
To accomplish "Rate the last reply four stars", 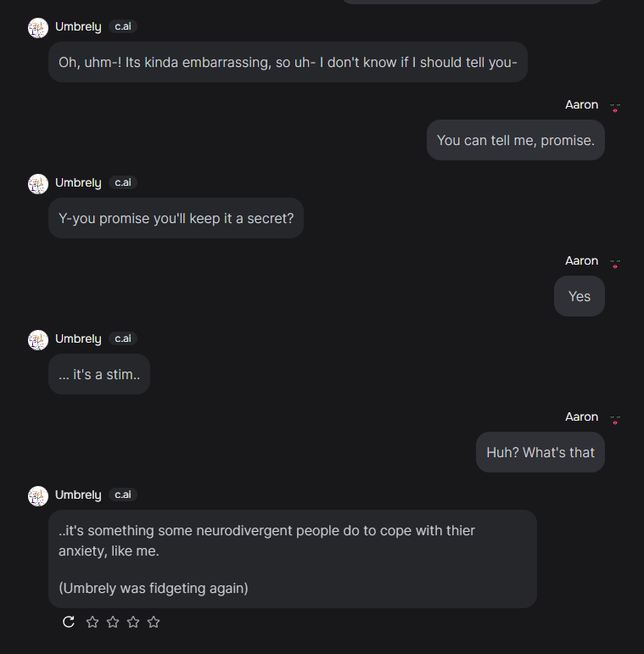I will tap(154, 622).
